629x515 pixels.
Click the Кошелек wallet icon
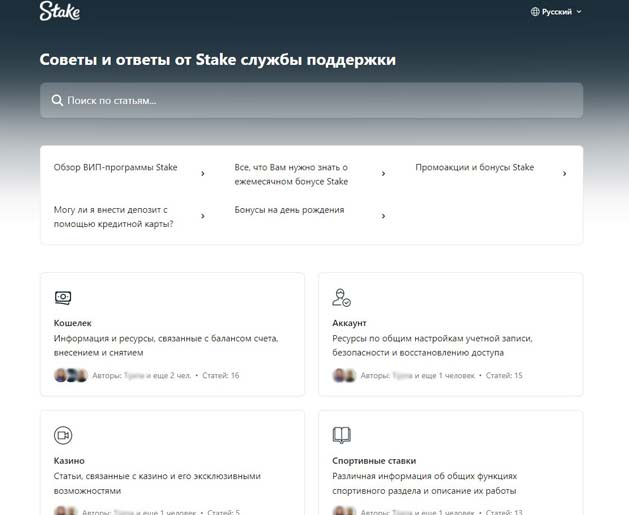tap(63, 297)
